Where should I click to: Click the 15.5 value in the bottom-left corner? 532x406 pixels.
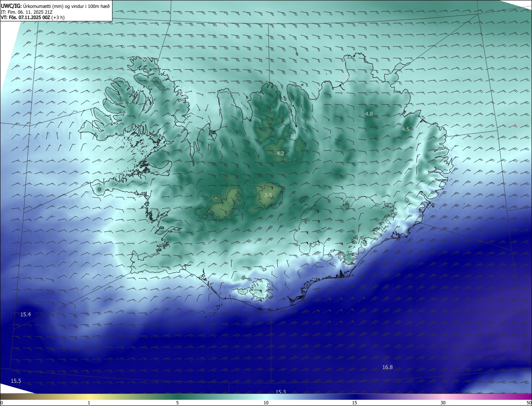(16, 381)
